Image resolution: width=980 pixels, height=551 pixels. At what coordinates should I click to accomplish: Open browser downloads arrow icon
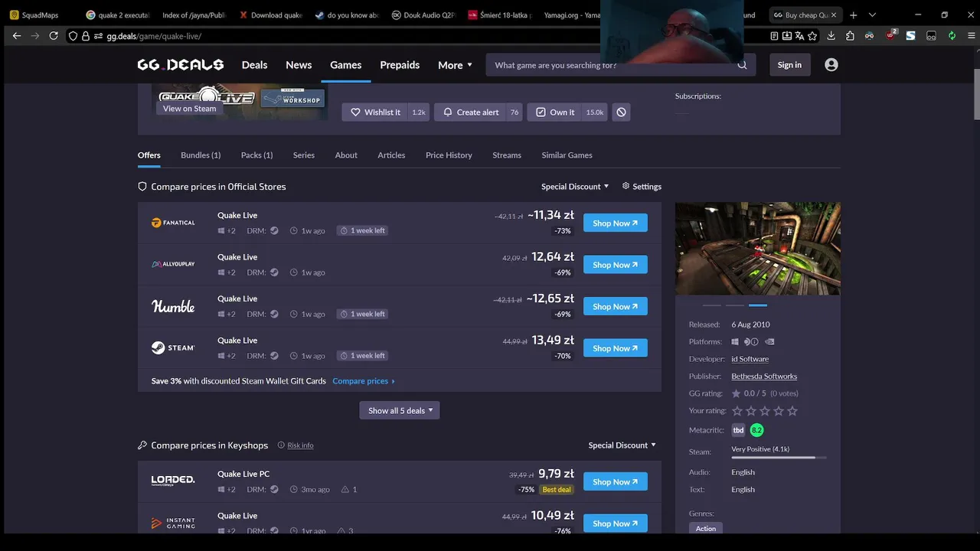coord(831,35)
